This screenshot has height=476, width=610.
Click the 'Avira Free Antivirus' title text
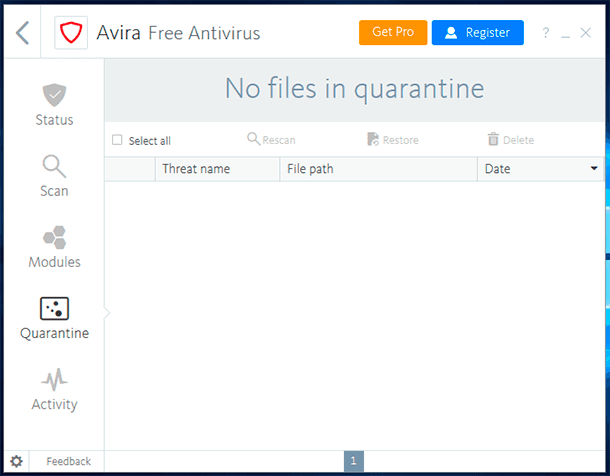(178, 33)
